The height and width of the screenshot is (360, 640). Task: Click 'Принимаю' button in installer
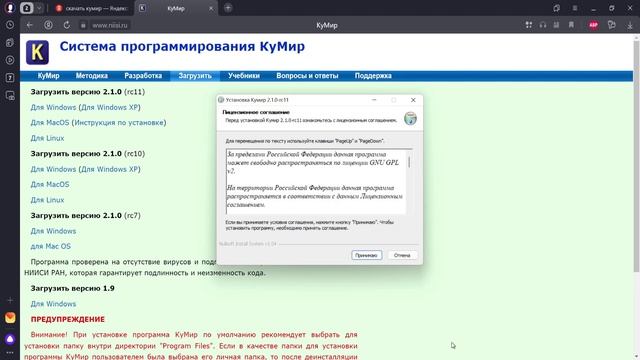[x=367, y=256]
